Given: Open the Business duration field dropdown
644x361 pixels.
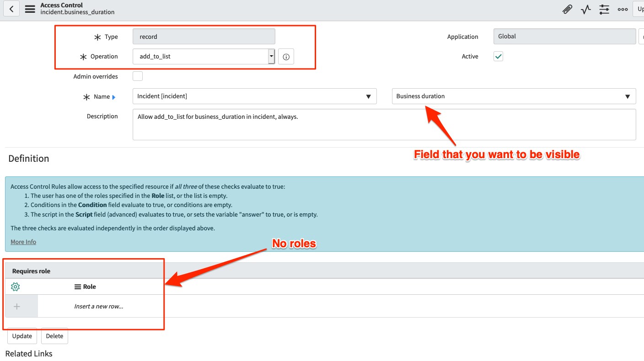Looking at the screenshot, I should coord(514,96).
